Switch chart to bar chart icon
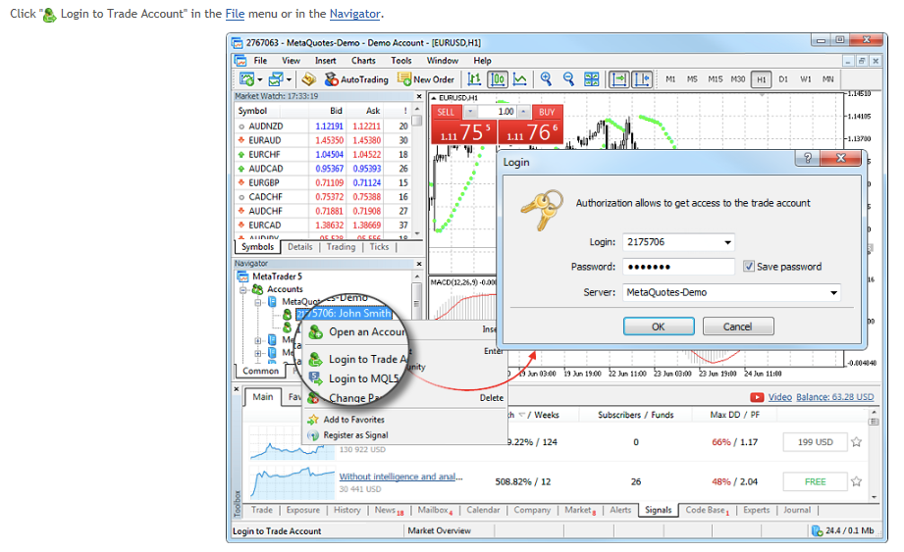The height and width of the screenshot is (552, 904). [474, 79]
